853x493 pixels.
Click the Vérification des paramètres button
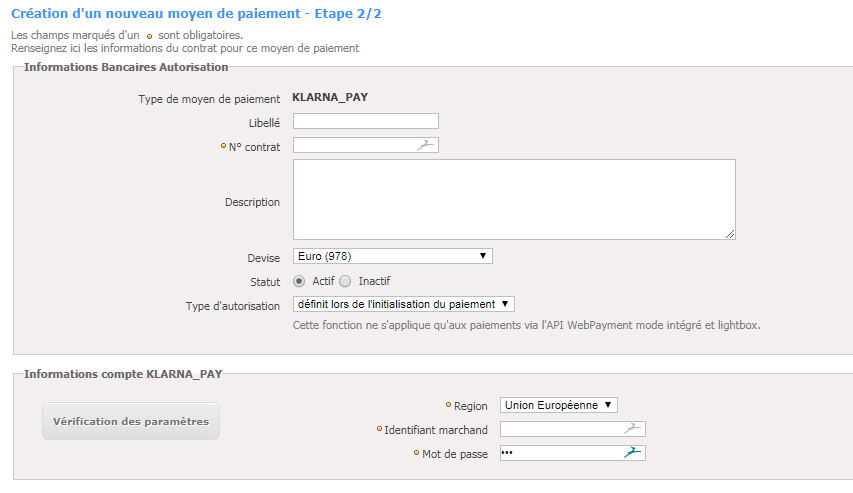coord(131,421)
